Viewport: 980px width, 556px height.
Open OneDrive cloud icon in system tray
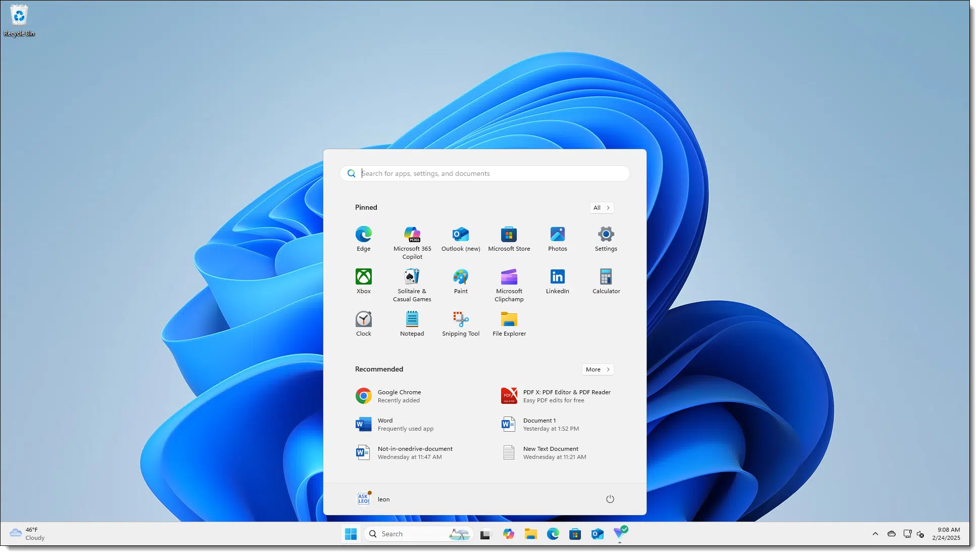(x=892, y=534)
